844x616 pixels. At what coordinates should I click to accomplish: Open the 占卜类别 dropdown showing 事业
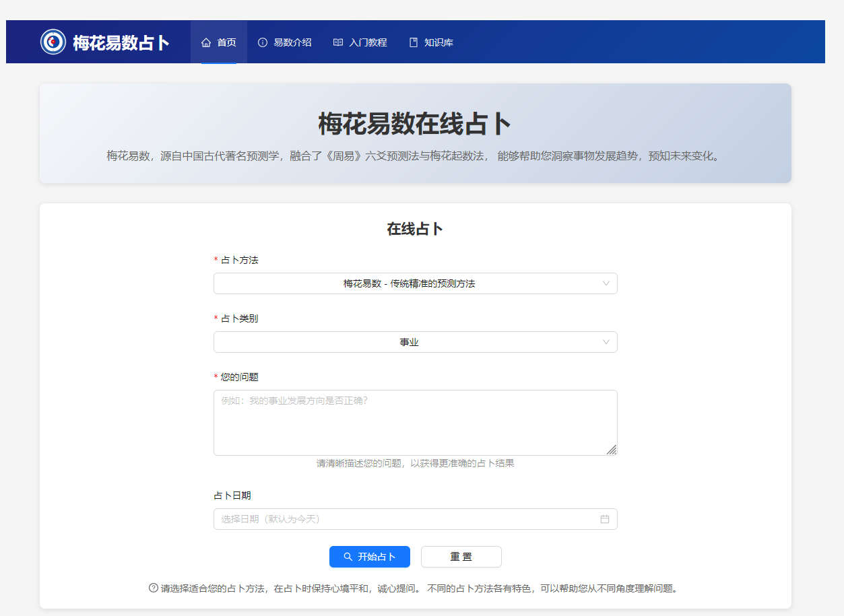416,342
